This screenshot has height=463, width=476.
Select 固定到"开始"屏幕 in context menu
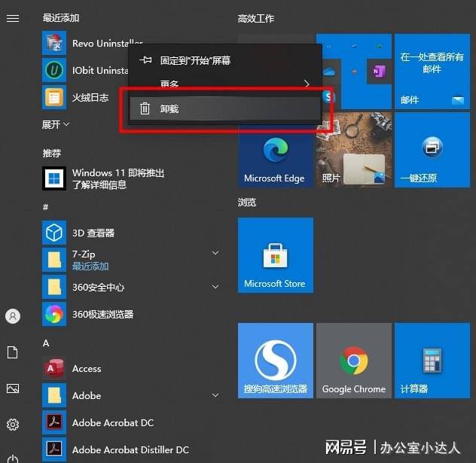(x=225, y=60)
